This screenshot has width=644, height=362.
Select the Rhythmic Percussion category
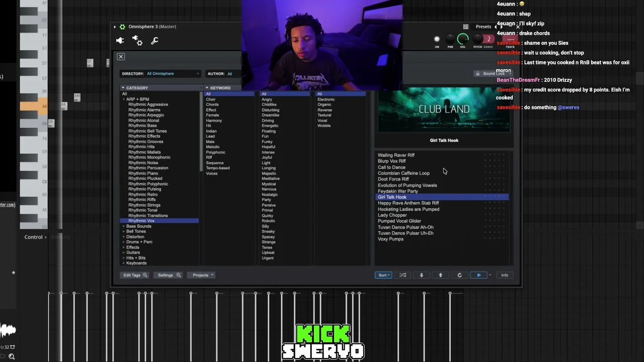pyautogui.click(x=148, y=168)
